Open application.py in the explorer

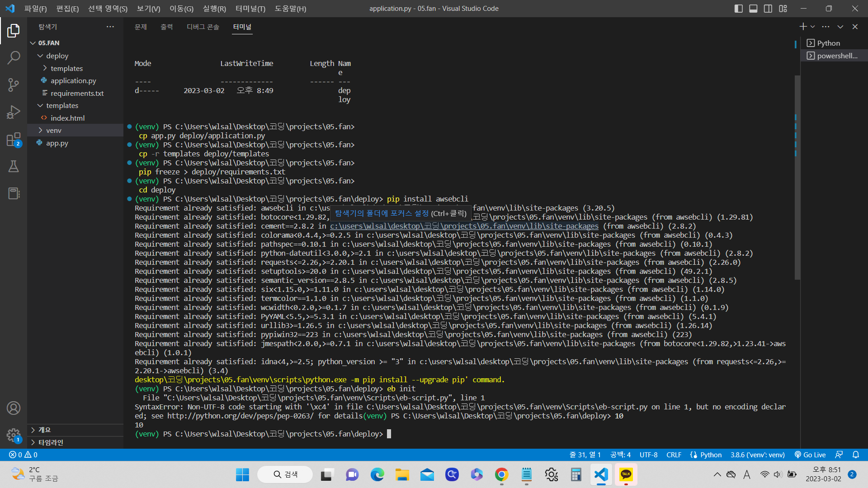[x=75, y=80]
